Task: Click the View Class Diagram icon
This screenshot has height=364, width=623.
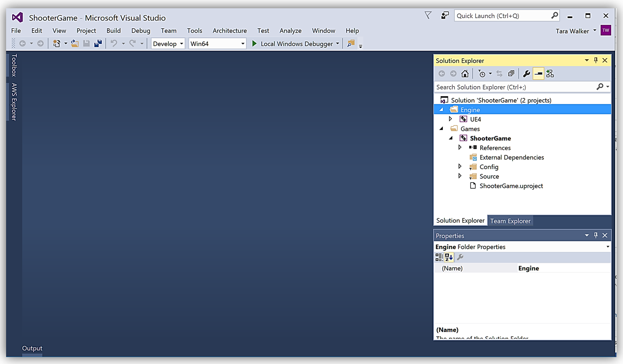Action: point(550,73)
